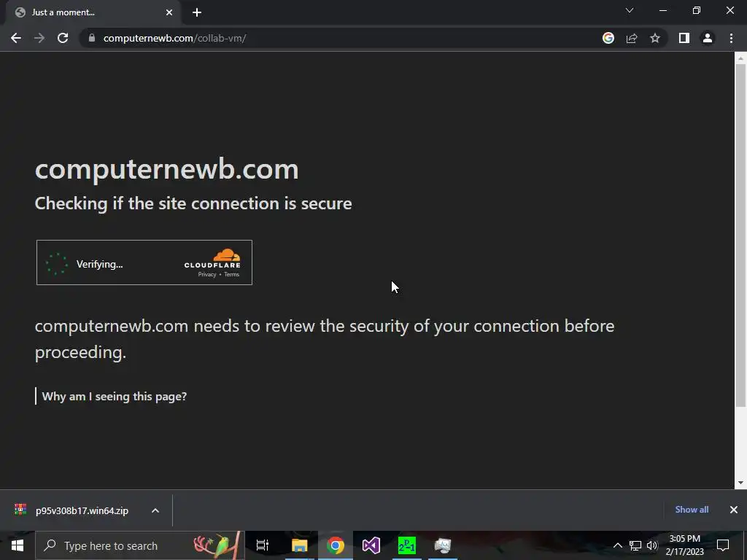Expand options for the p95v308b17 download
The width and height of the screenshot is (747, 560).
click(x=155, y=510)
